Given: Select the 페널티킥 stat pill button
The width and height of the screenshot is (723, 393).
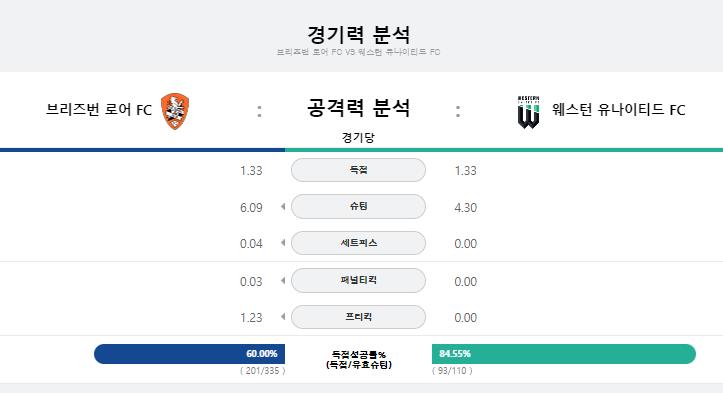Looking at the screenshot, I should [358, 280].
